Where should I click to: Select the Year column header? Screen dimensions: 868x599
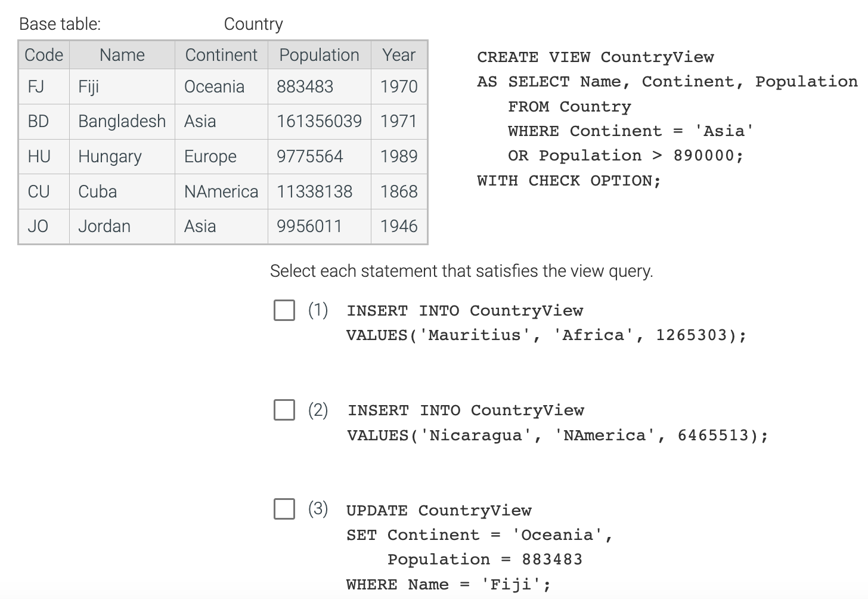point(399,54)
